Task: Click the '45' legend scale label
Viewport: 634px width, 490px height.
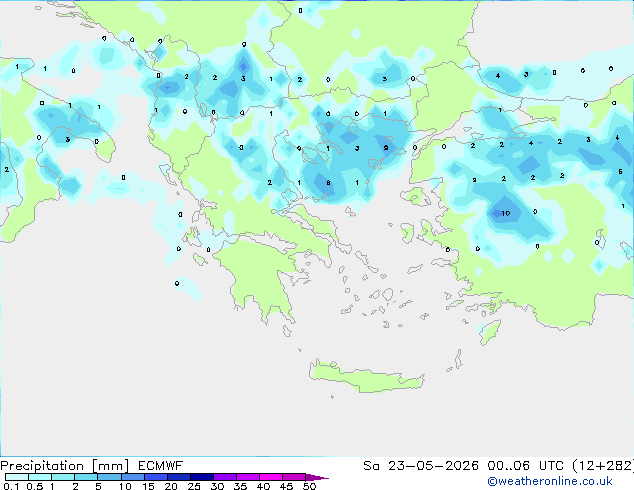Action: tap(286, 486)
